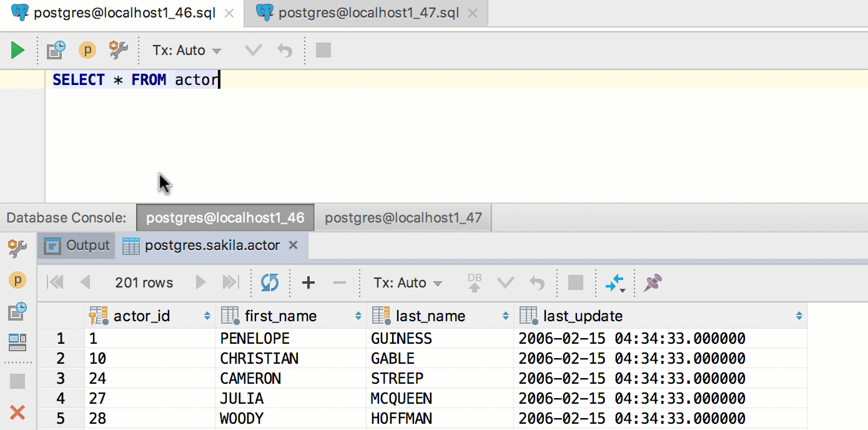Toggle sort arrows on actor_id column

pos(207,316)
